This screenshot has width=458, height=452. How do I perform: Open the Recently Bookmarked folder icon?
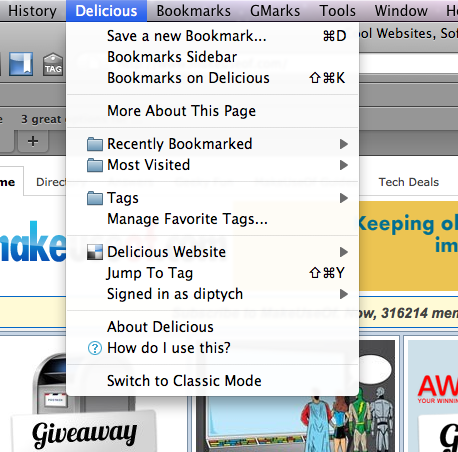point(95,144)
